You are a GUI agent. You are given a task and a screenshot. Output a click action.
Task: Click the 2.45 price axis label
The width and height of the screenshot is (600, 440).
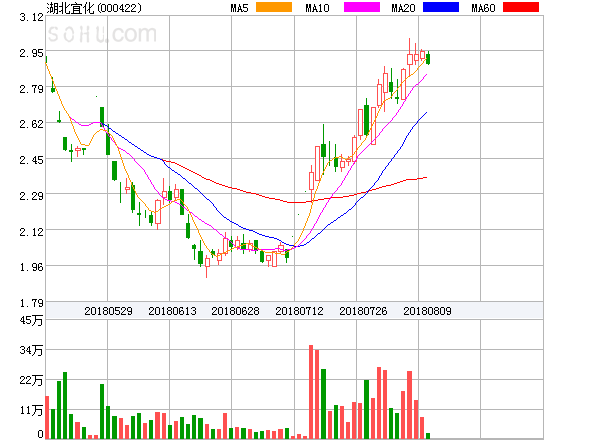coord(31,160)
